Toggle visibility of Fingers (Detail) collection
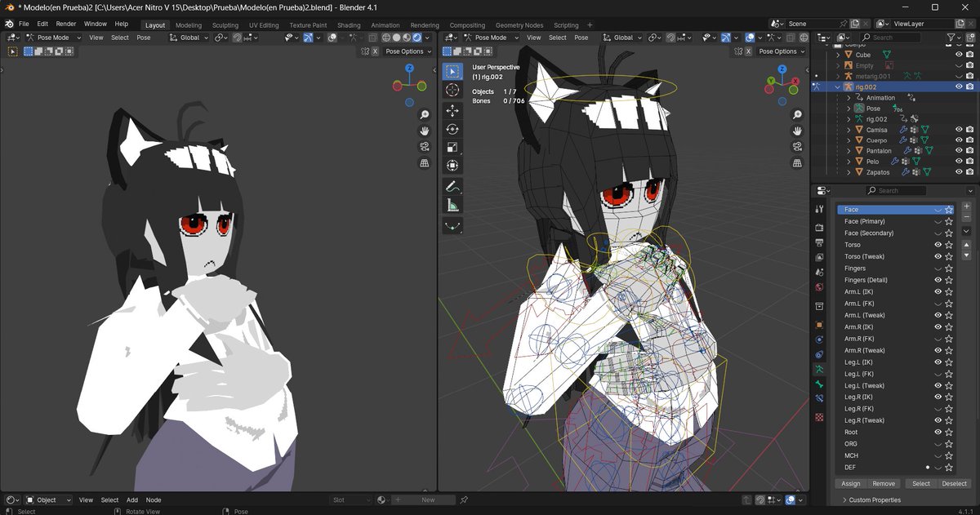This screenshot has height=515, width=980. [x=938, y=280]
